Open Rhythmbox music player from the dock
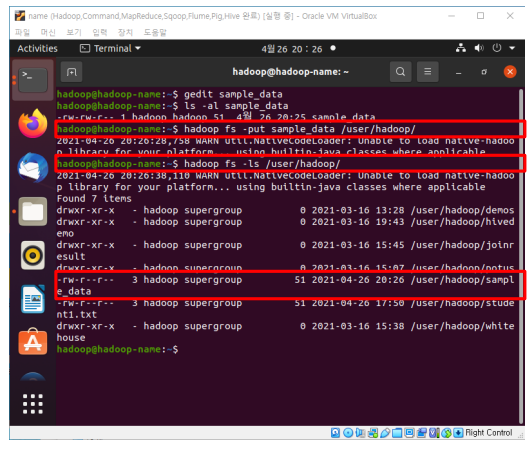Image resolution: width=532 pixels, height=449 pixels. (x=33, y=255)
